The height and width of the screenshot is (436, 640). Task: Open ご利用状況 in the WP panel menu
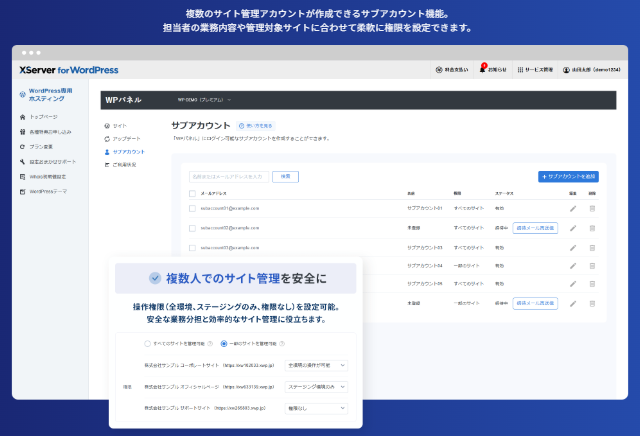(120, 165)
